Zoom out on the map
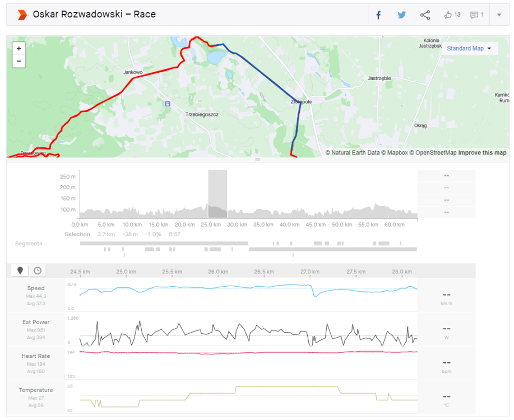Screen dimensions: 514x420 click(x=19, y=61)
